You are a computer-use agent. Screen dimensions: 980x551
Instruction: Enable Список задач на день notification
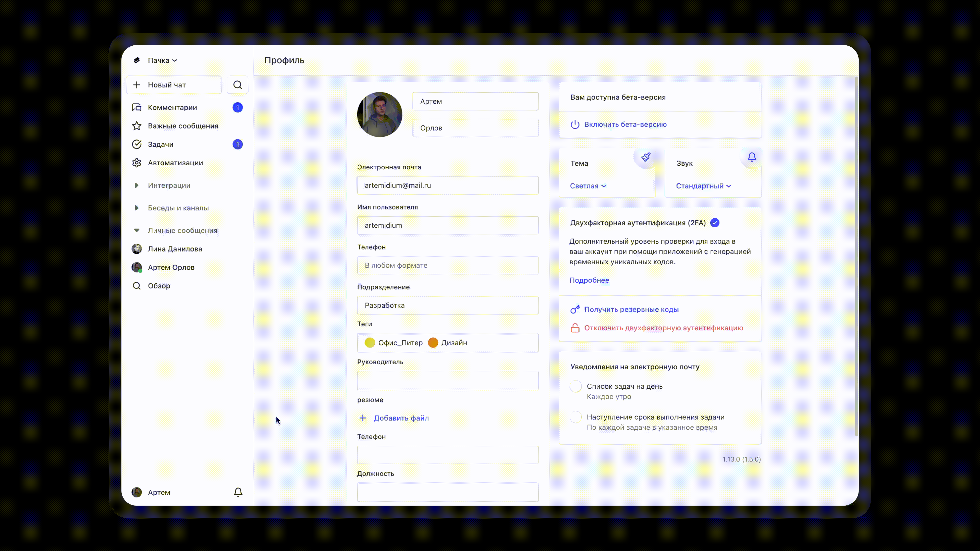tap(575, 386)
